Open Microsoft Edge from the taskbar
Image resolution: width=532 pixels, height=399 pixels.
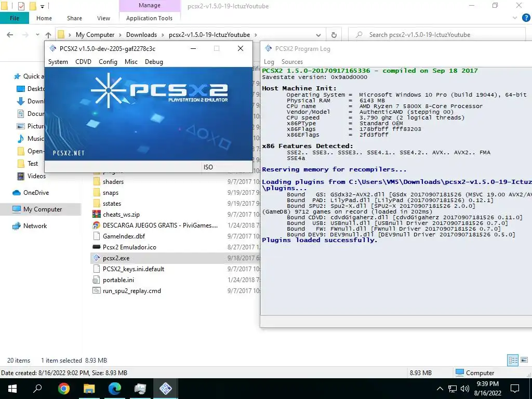[x=115, y=389]
